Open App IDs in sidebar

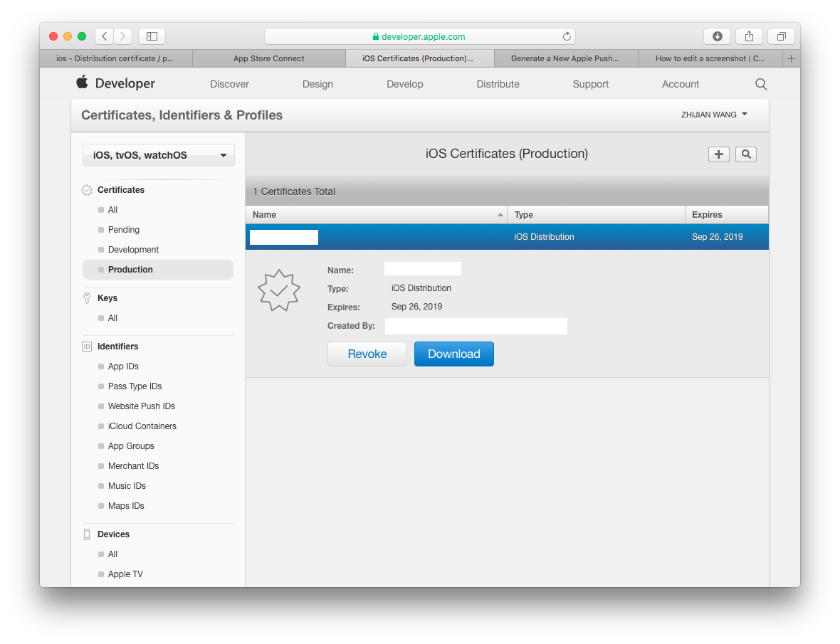coord(123,366)
